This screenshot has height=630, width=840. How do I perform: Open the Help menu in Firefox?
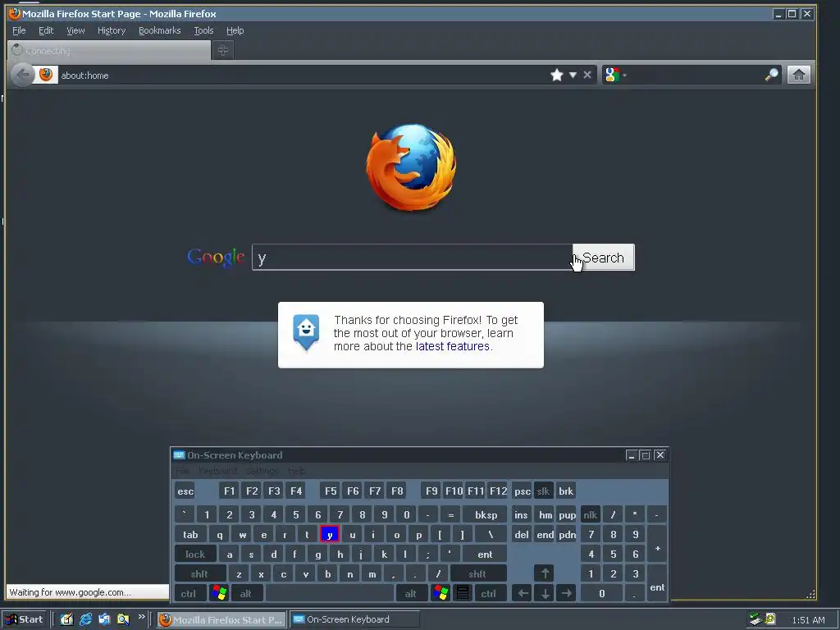pyautogui.click(x=235, y=30)
